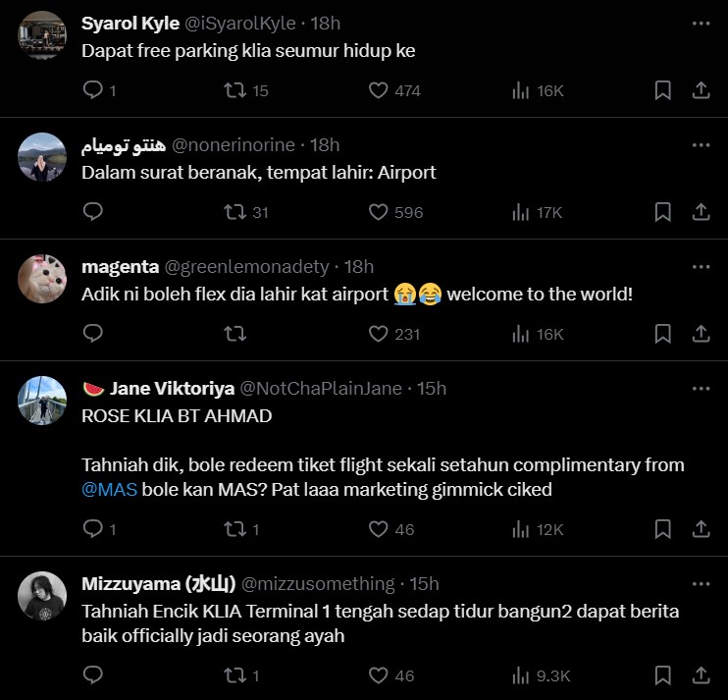
Task: Reply to the 'tempat lahir: Airport' tweet
Action: 93,212
